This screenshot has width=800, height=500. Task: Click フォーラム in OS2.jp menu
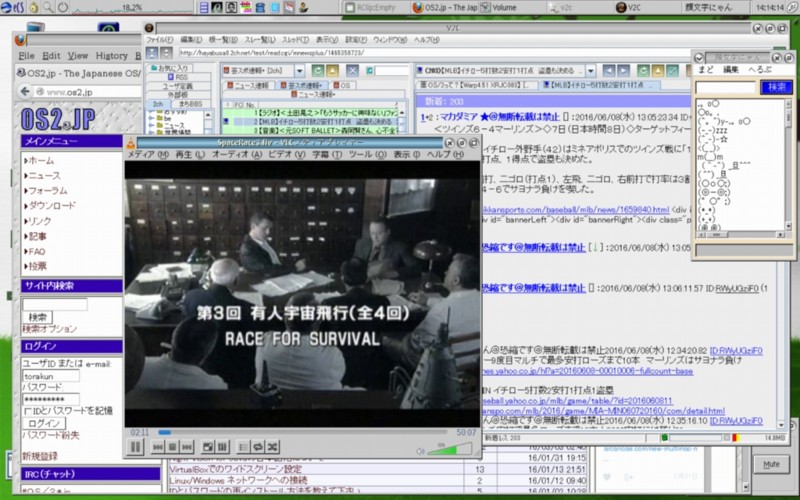(46, 191)
